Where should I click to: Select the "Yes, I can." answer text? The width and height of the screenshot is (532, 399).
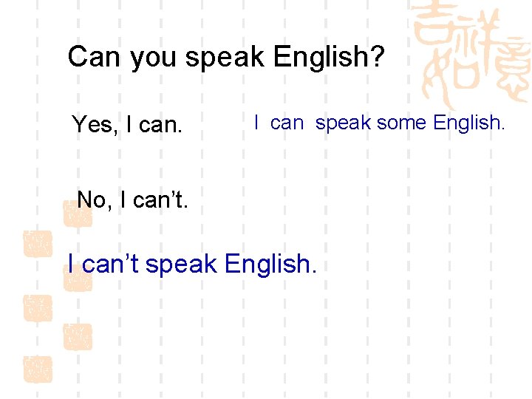(127, 125)
